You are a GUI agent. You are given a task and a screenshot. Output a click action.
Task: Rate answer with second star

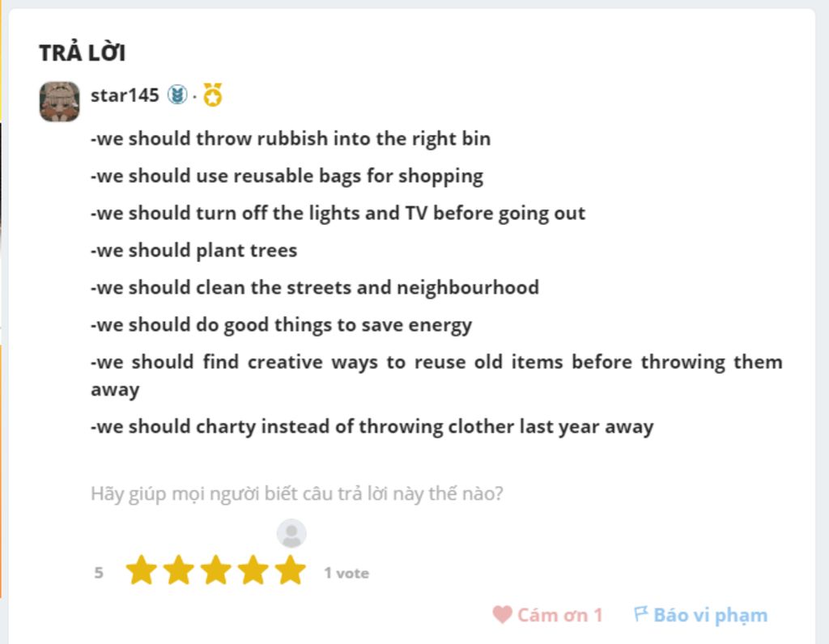(x=179, y=570)
